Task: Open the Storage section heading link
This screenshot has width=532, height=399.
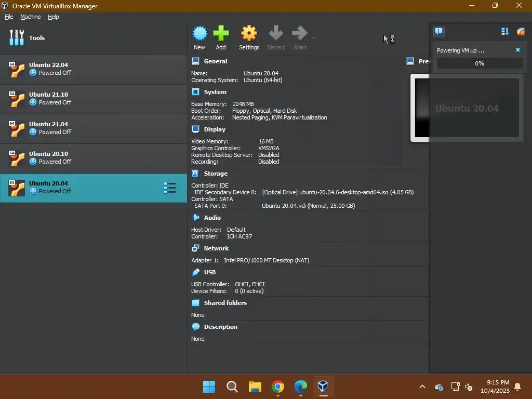Action: click(x=216, y=174)
